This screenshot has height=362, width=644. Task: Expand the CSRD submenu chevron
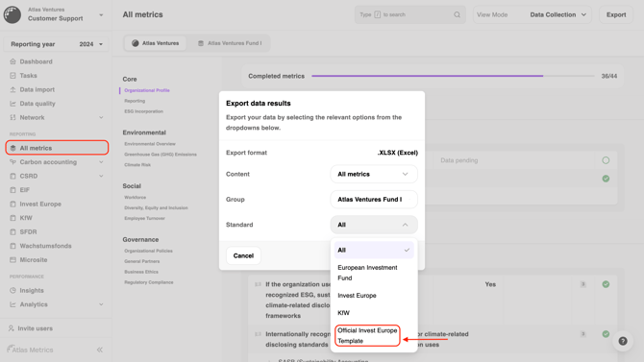tap(101, 176)
